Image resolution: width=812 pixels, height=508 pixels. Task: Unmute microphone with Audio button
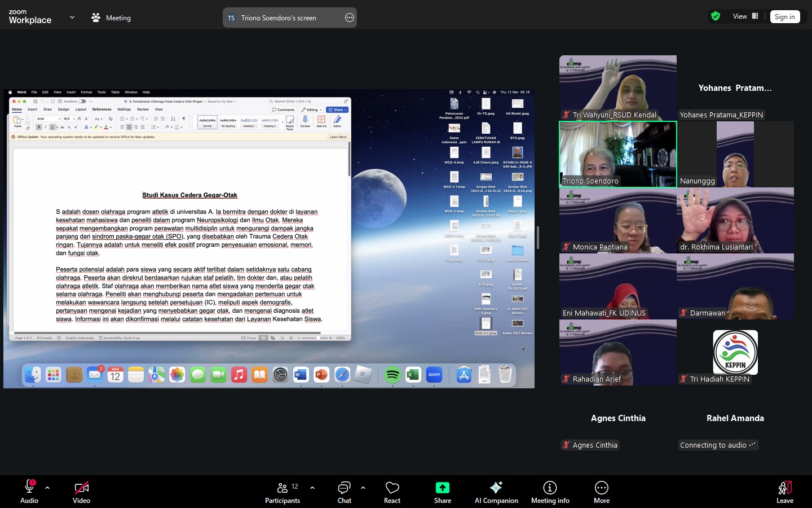[29, 492]
